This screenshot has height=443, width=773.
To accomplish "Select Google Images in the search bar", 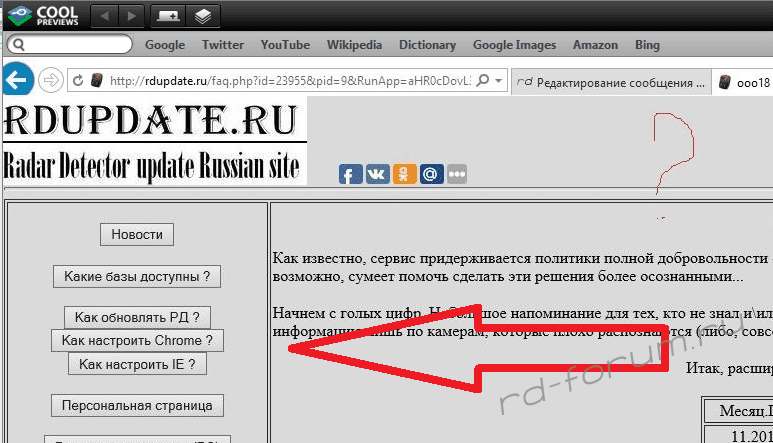I will click(513, 45).
